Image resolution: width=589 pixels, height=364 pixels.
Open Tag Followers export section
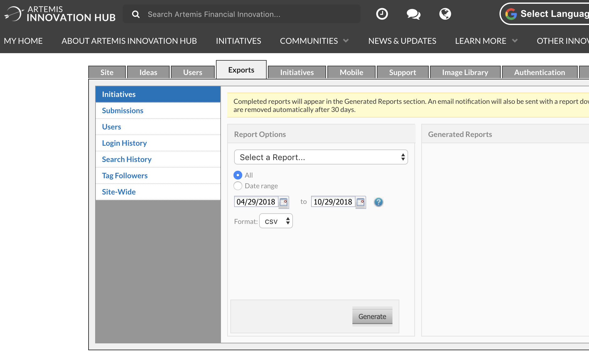158,175
